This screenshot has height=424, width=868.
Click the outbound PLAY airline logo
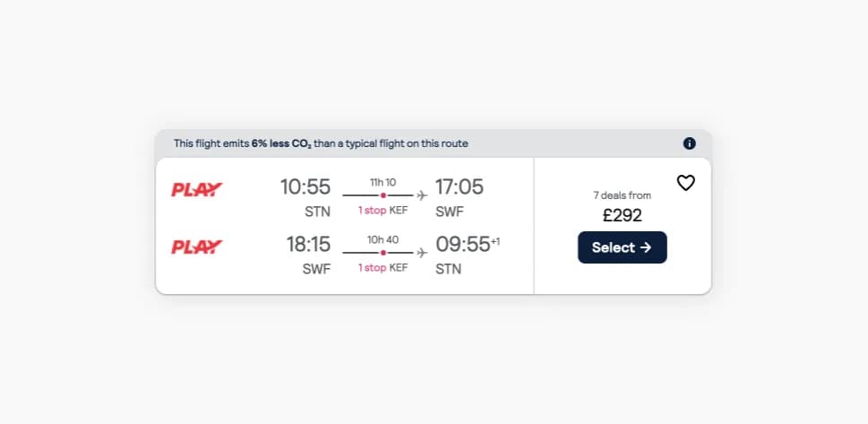tap(197, 190)
